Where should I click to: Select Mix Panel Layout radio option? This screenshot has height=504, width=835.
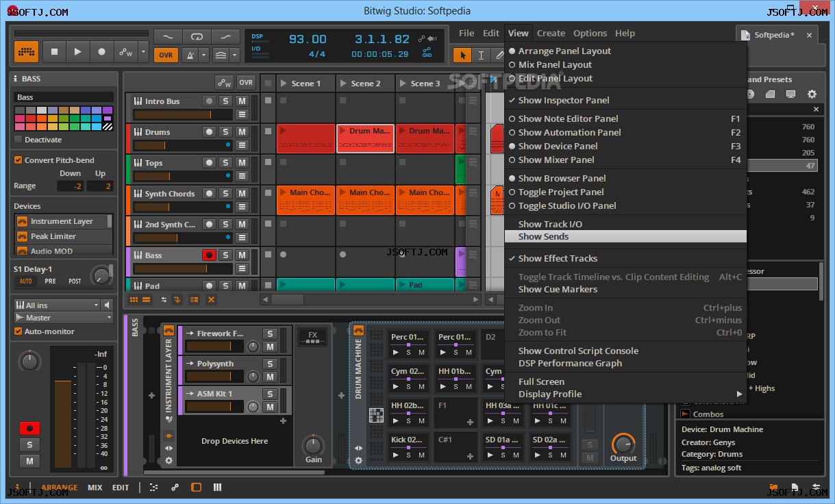pyautogui.click(x=625, y=64)
